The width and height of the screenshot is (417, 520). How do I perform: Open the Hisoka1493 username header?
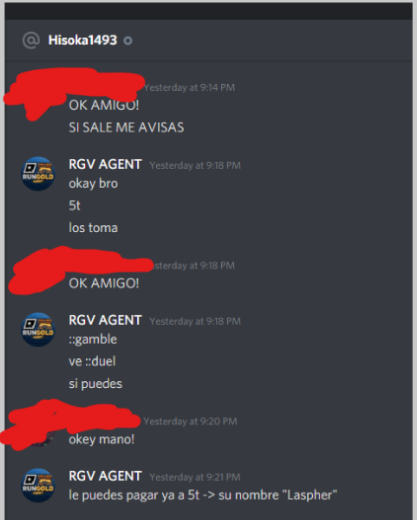pyautogui.click(x=83, y=40)
